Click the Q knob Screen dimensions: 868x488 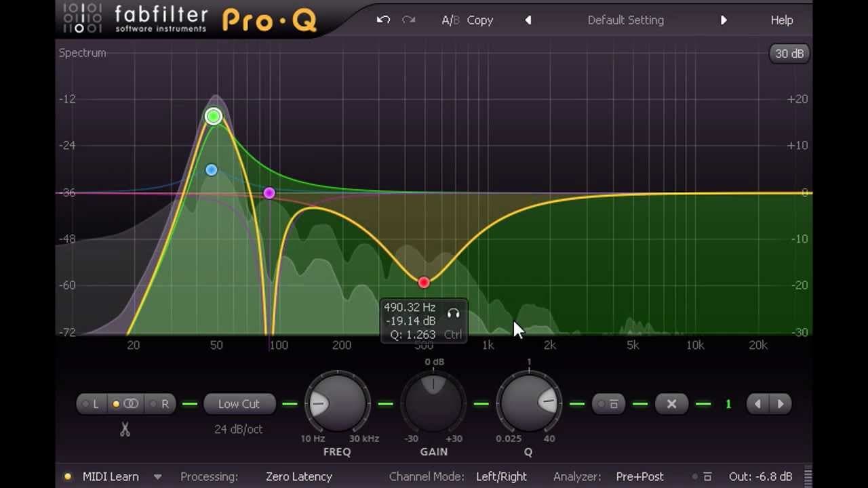tap(529, 404)
